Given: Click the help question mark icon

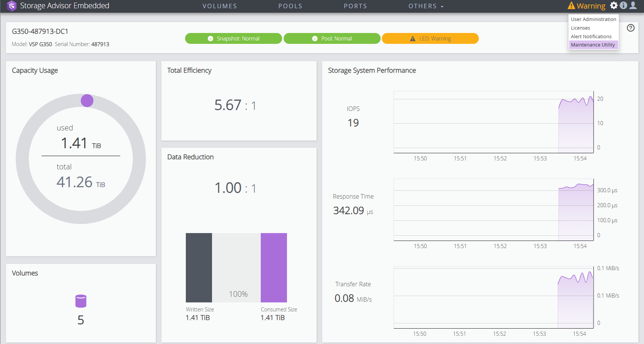Looking at the screenshot, I should [631, 28].
